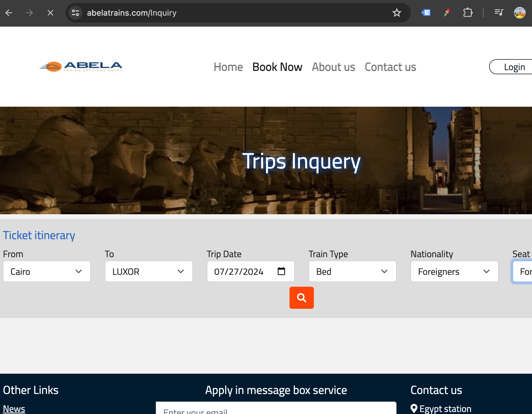Click the Login button

coord(514,67)
